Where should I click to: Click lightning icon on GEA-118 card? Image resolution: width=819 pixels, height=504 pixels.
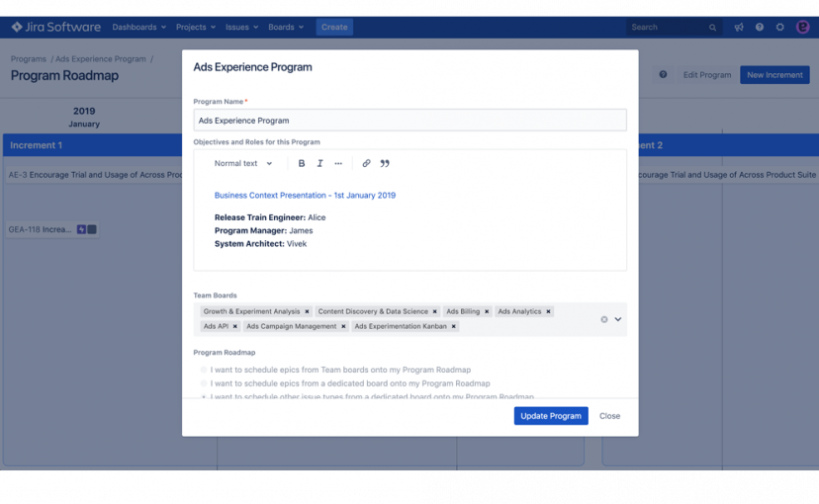tap(81, 229)
